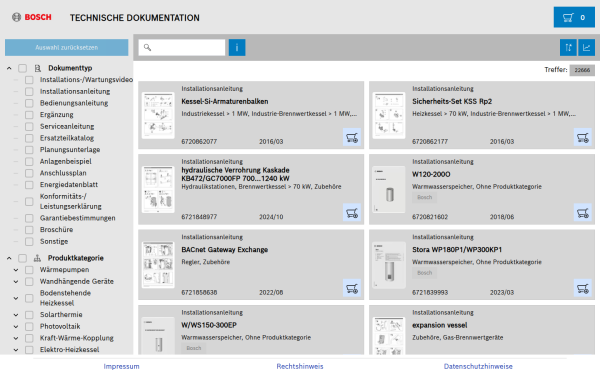Image resolution: width=600 pixels, height=375 pixels.
Task: Click the Produktkategorie hierarchy icon
Action: [x=37, y=258]
